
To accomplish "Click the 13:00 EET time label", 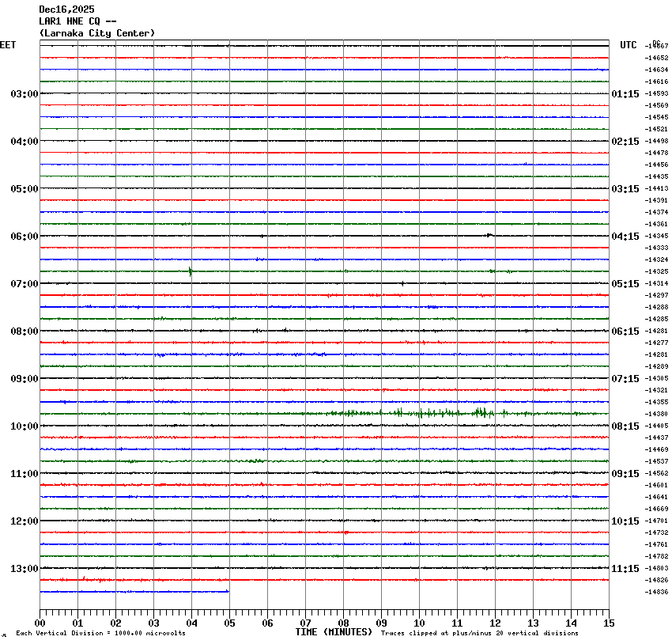I will pos(25,569).
